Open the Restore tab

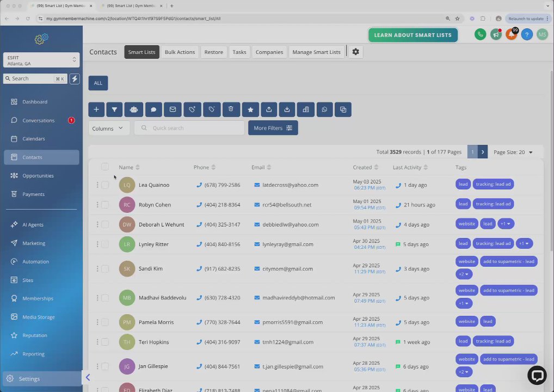tap(214, 52)
